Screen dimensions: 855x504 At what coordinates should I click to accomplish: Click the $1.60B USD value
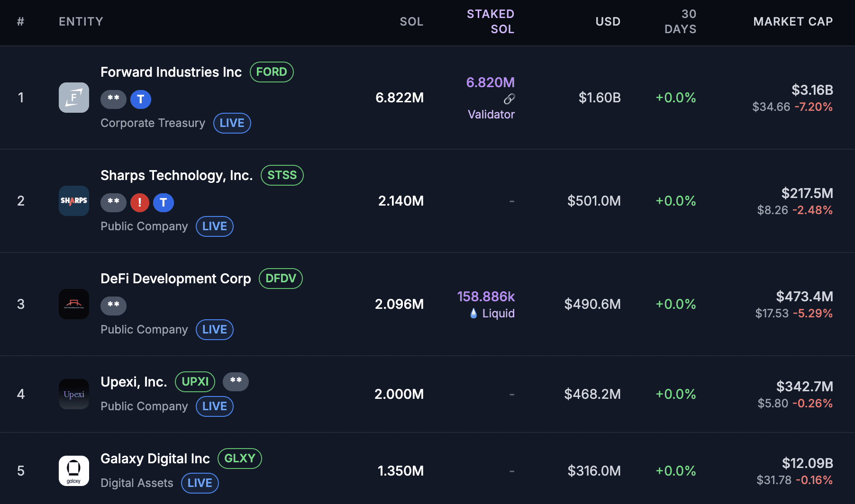pyautogui.click(x=600, y=98)
